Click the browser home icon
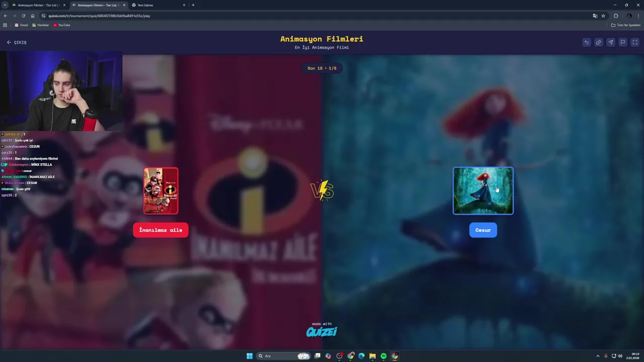 [33, 16]
